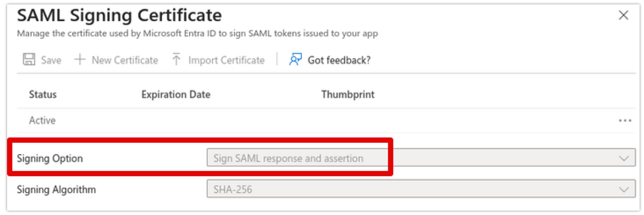The height and width of the screenshot is (215, 644).
Task: Click the Expiration Date column header
Action: 176,95
